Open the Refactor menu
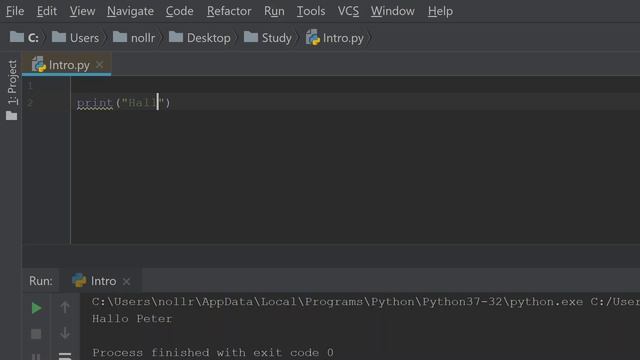 coord(229,11)
